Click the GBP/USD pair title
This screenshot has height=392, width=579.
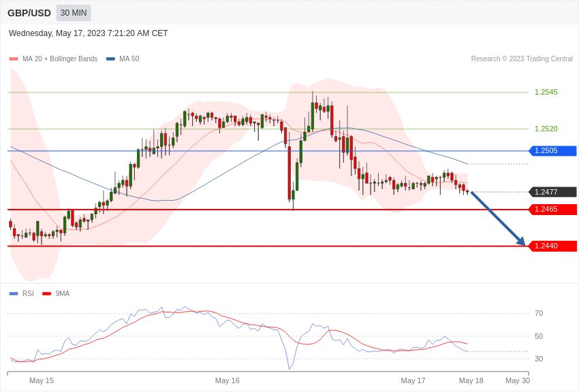pos(29,13)
